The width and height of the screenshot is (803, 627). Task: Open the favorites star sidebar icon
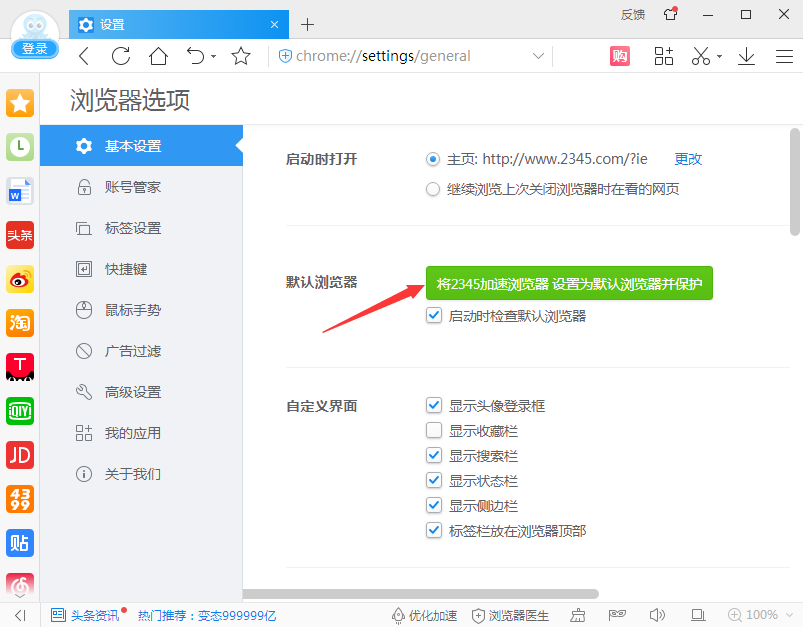pyautogui.click(x=20, y=103)
